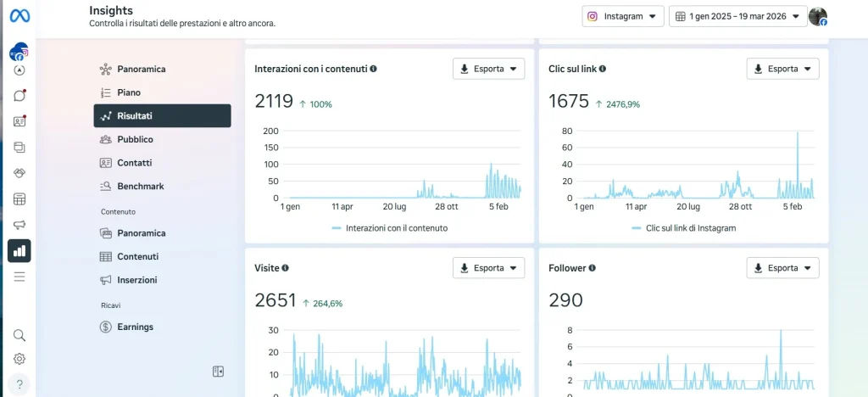This screenshot has width=868, height=397.
Task: Open the settings gear icon
Action: pyautogui.click(x=19, y=359)
